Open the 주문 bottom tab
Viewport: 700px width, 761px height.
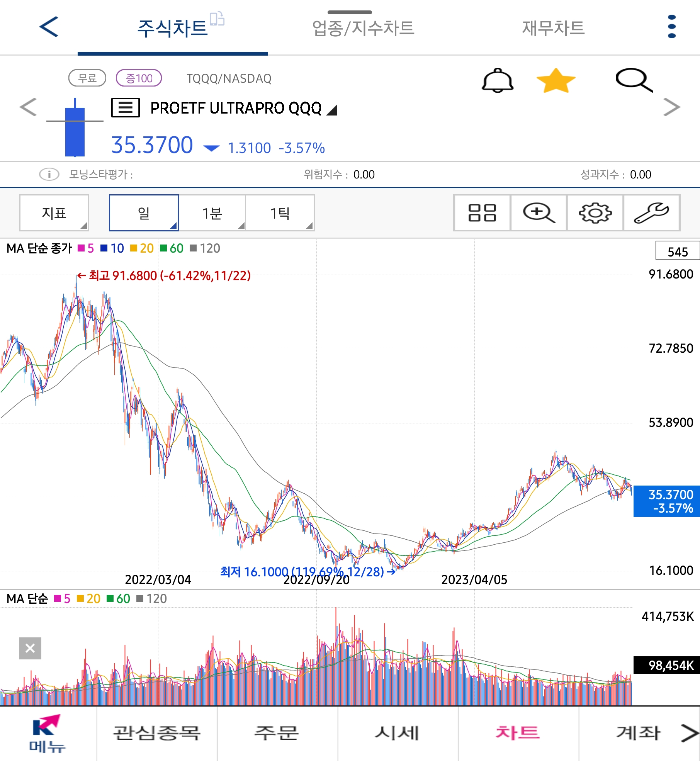(277, 734)
